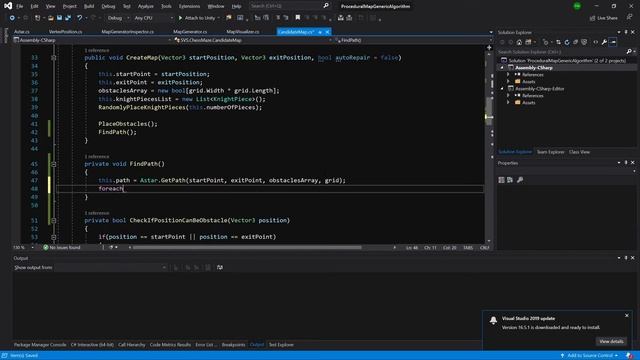Switch to the MapGenerator.cs tab
The width and height of the screenshot is (640, 360).
(190, 32)
